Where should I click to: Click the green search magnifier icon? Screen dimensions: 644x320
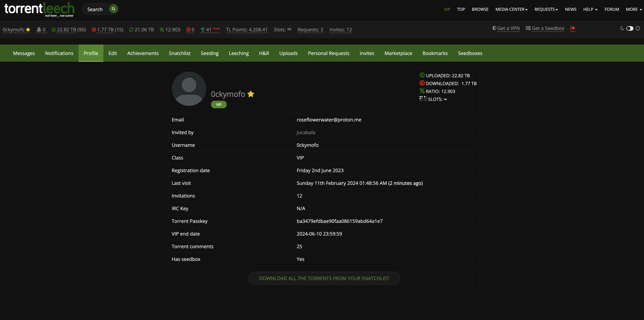point(114,9)
